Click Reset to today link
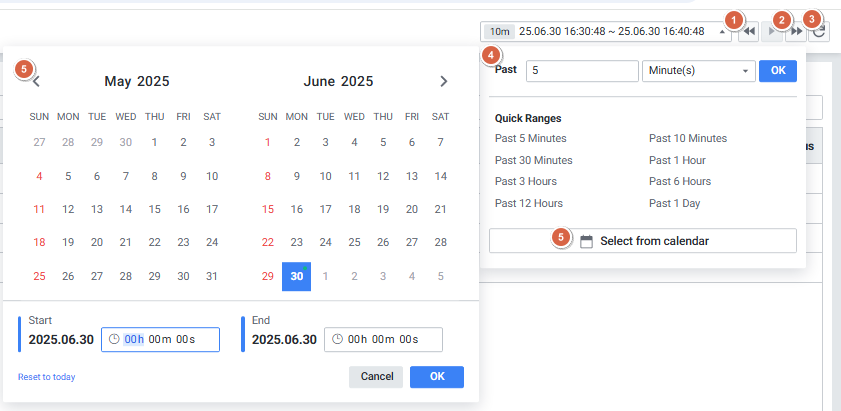Image resolution: width=841 pixels, height=411 pixels. (46, 377)
